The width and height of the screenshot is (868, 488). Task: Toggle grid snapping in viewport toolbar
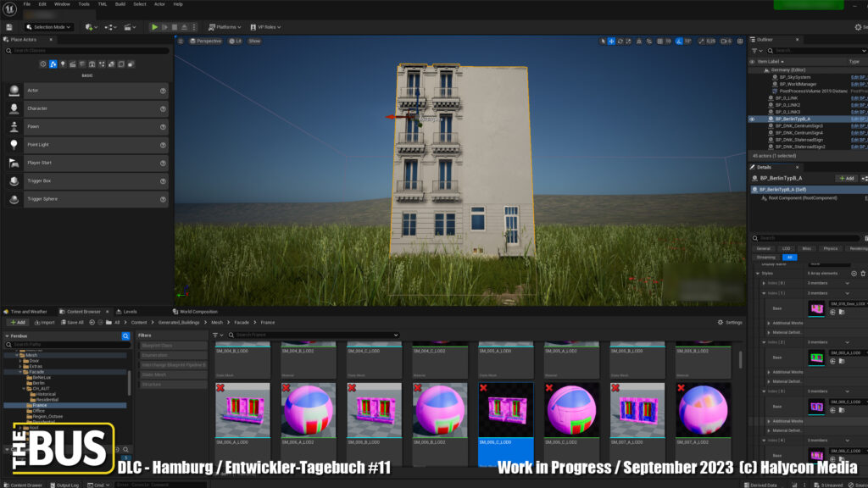pyautogui.click(x=658, y=41)
